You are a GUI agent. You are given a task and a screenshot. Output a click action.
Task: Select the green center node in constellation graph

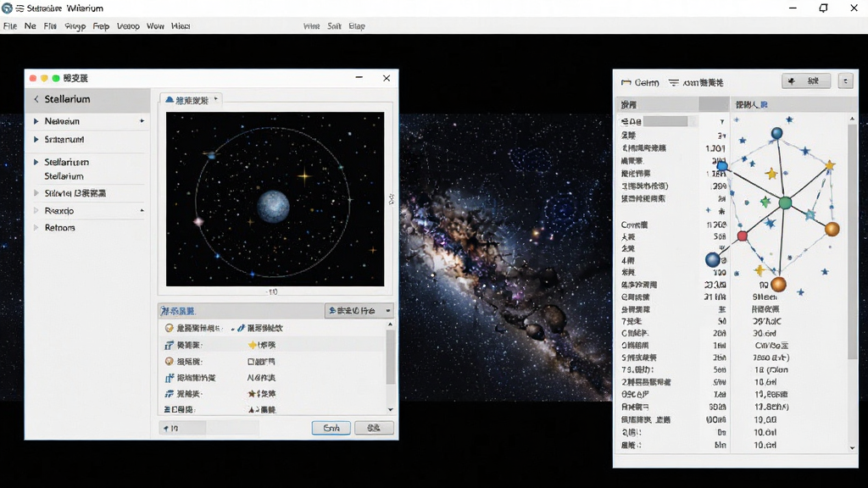[785, 203]
